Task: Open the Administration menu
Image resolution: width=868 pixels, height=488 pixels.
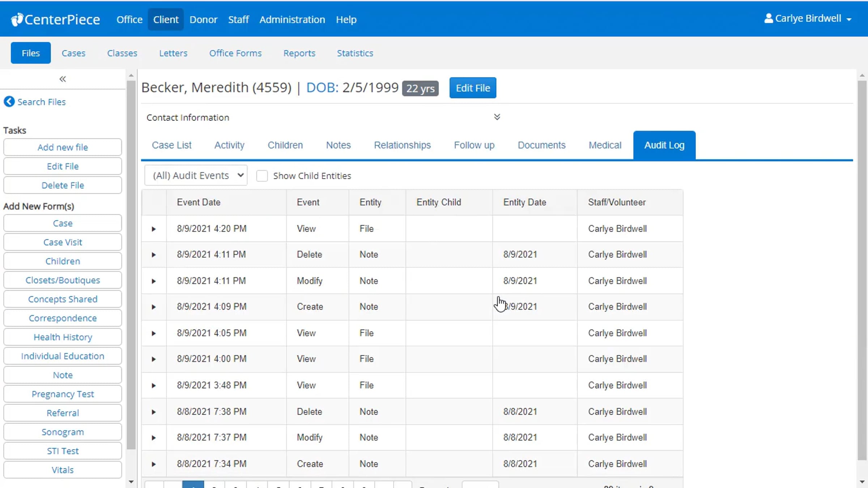Action: click(292, 20)
